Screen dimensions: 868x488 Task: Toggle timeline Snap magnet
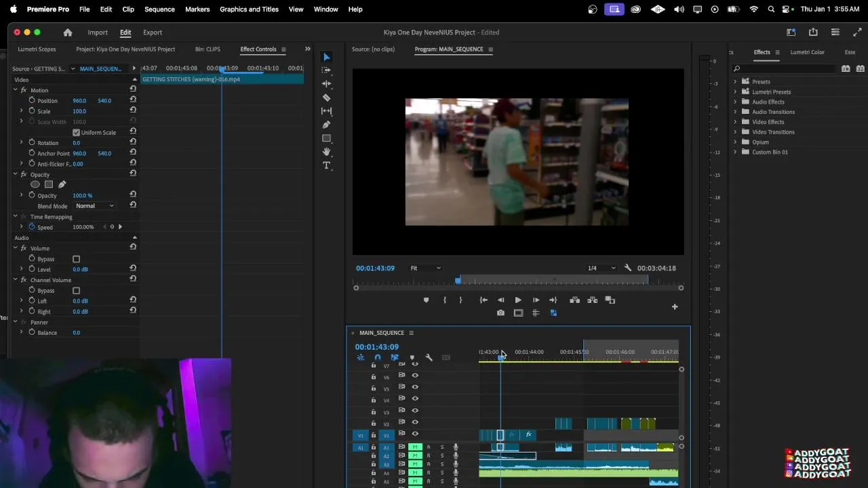pos(378,358)
